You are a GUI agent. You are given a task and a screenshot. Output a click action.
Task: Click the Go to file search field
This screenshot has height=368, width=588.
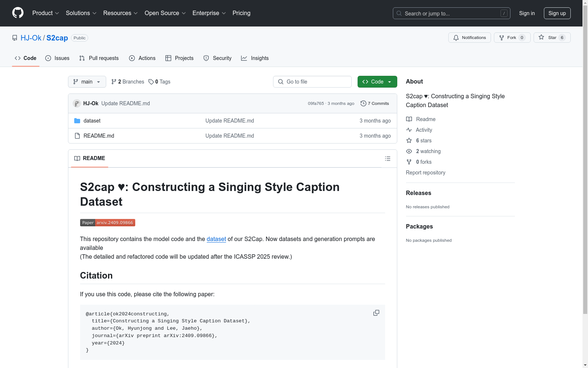tap(312, 82)
